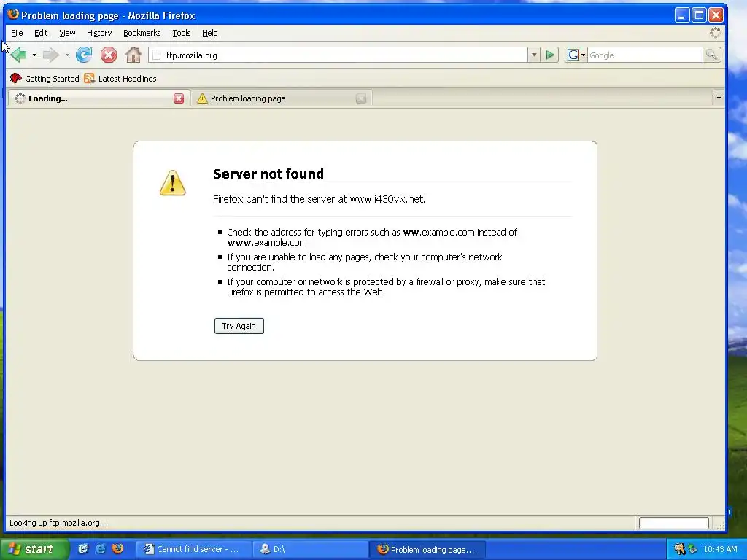Switch to the Problem loading page tab
This screenshot has height=560, width=747.
coord(281,98)
